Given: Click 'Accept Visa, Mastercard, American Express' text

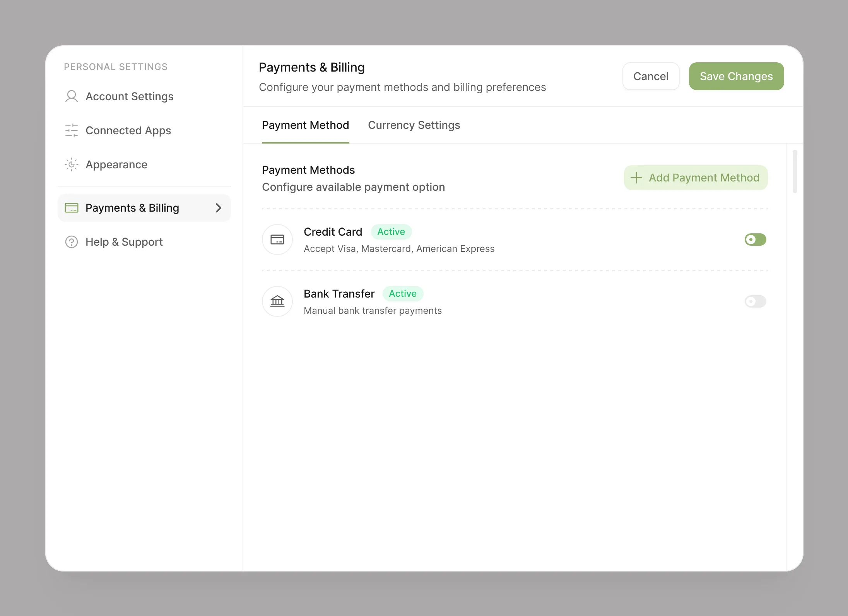Looking at the screenshot, I should click(x=399, y=249).
